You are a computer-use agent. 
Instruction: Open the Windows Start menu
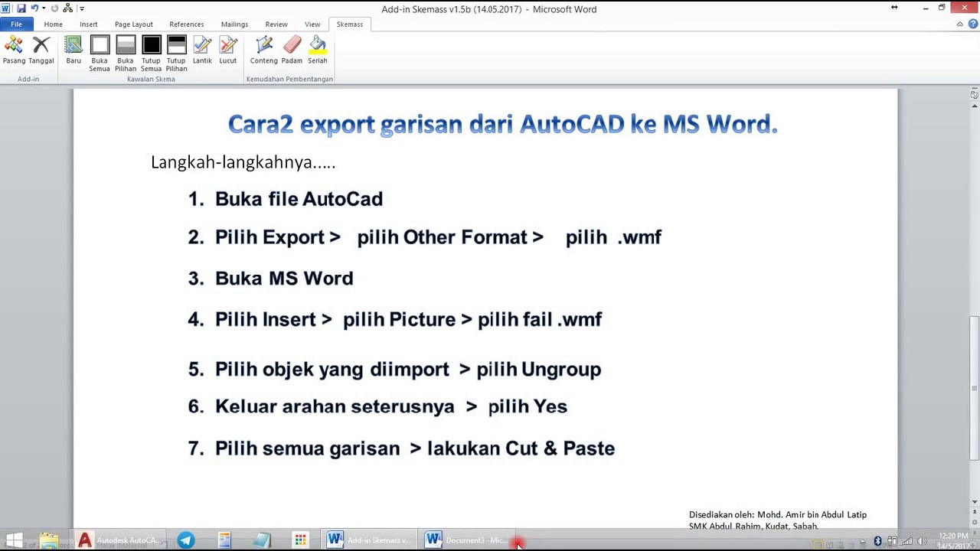click(14, 540)
